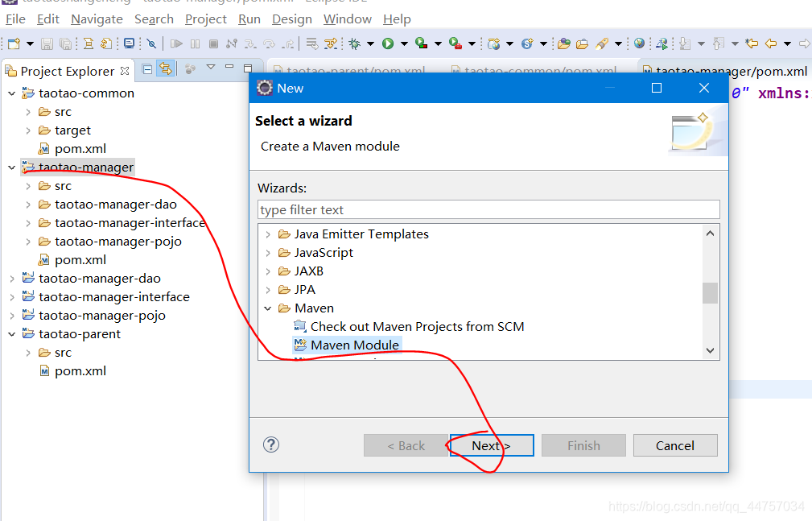The image size is (812, 521).
Task: Click the Suspend debug icon
Action: point(196,43)
